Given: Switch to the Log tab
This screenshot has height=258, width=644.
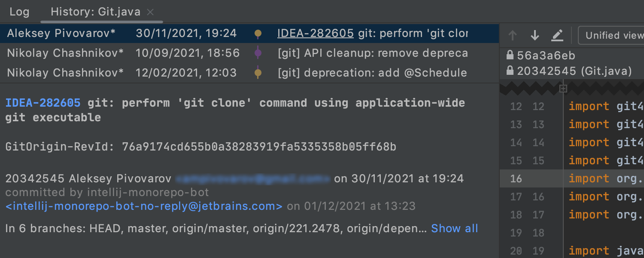Looking at the screenshot, I should tap(19, 12).
